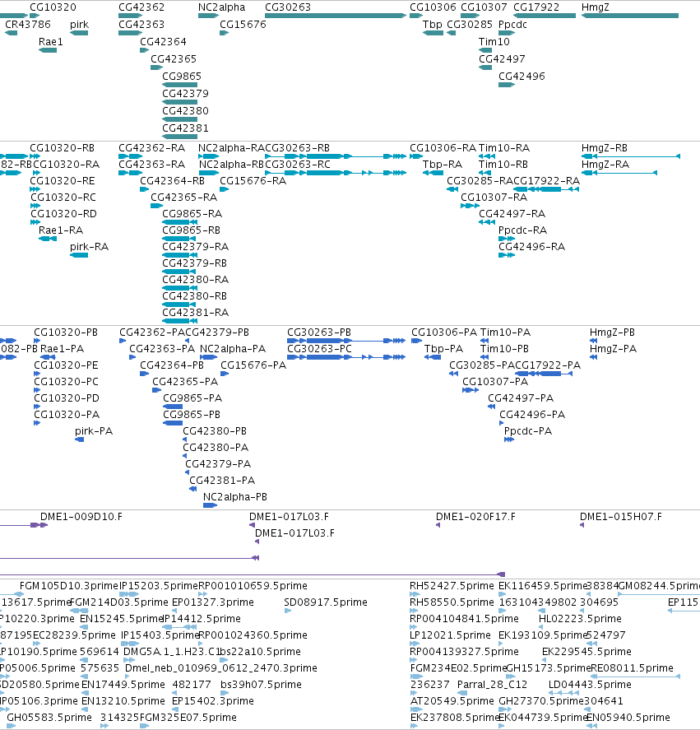700x730 pixels.
Task: Select the DME1-009D10.F clone label
Action: [81, 516]
